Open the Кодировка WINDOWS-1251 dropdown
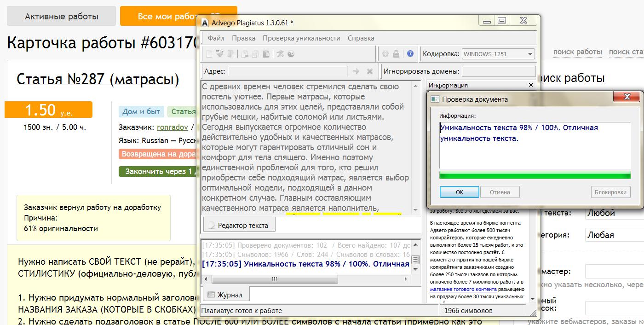Image resolution: width=644 pixels, height=325 pixels. point(498,54)
